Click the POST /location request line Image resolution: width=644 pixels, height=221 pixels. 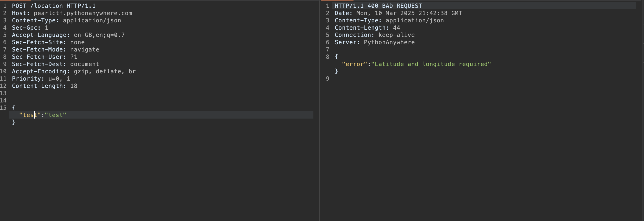tap(54, 6)
